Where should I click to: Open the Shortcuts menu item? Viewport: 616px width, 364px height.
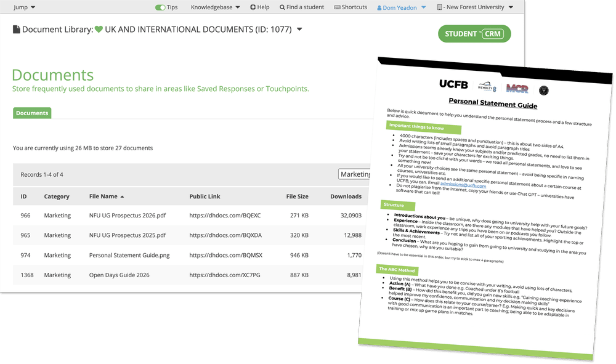(x=351, y=7)
